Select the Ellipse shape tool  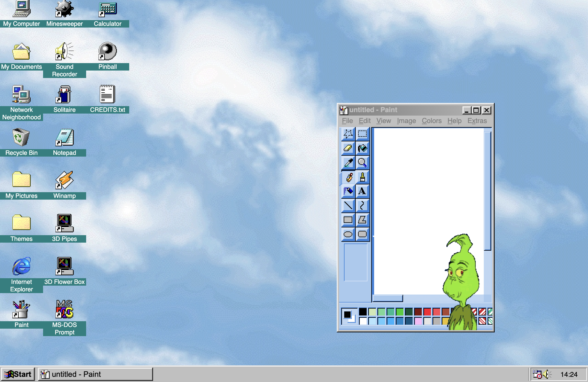pyautogui.click(x=348, y=234)
